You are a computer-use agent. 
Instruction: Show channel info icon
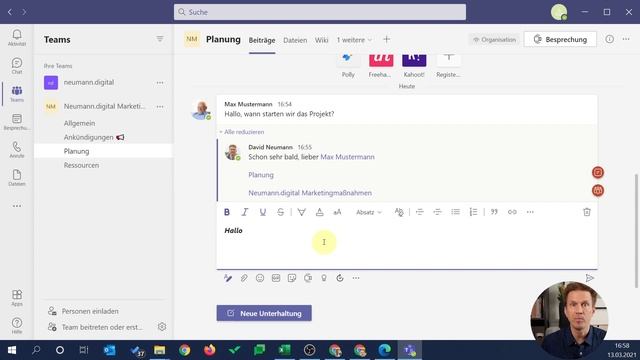(x=609, y=39)
